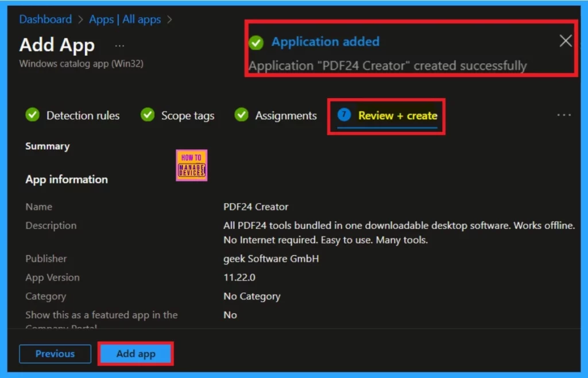Click Assignments green check icon
Viewport: 588px width, 378px height.
242,115
